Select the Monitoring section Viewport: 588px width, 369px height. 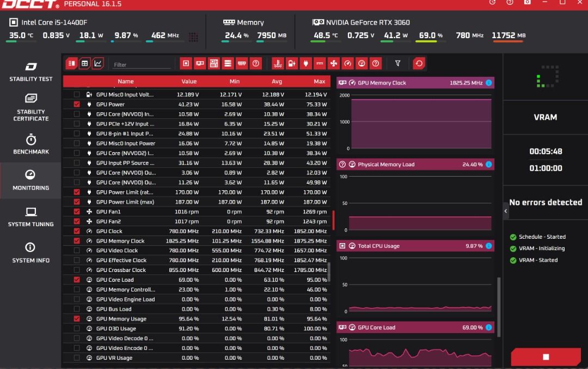[x=30, y=180]
